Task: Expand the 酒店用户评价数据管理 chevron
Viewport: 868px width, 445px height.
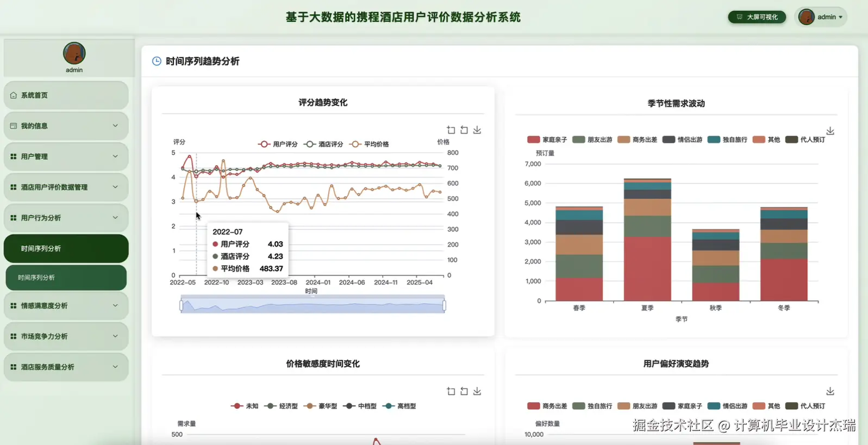Action: [x=115, y=187]
